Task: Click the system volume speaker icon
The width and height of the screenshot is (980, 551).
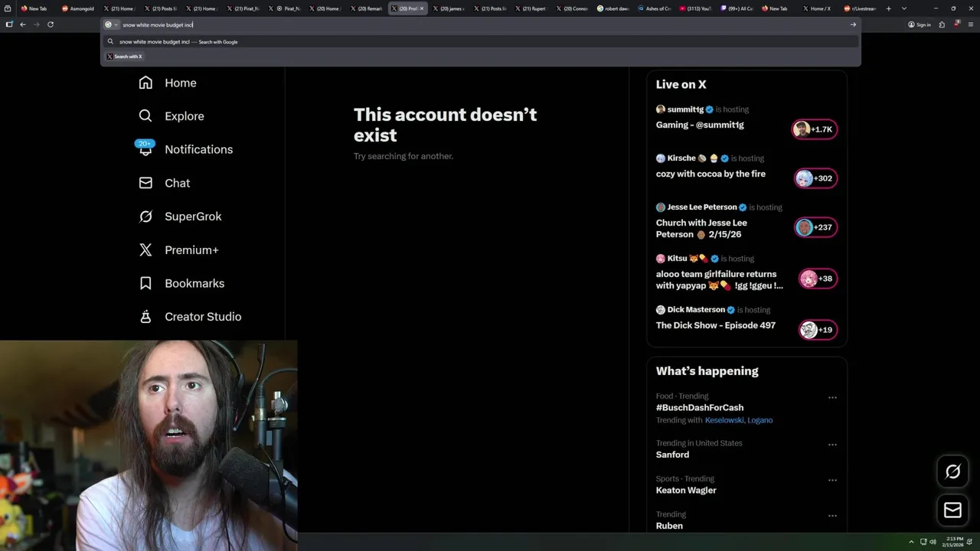Action: [x=933, y=542]
